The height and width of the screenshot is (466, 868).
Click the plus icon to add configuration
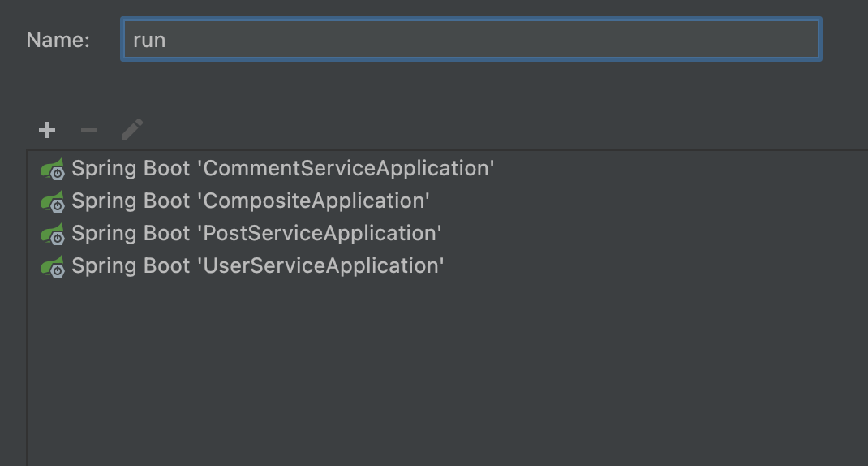point(47,130)
